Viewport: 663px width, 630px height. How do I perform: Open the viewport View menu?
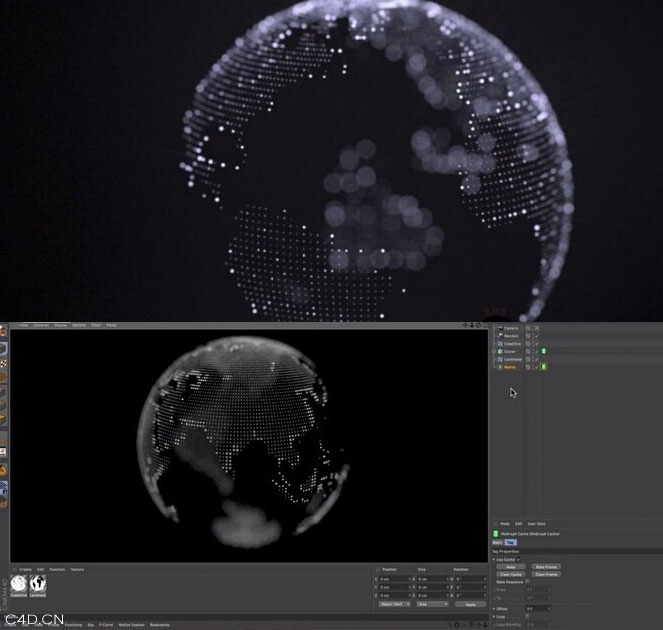[24, 325]
